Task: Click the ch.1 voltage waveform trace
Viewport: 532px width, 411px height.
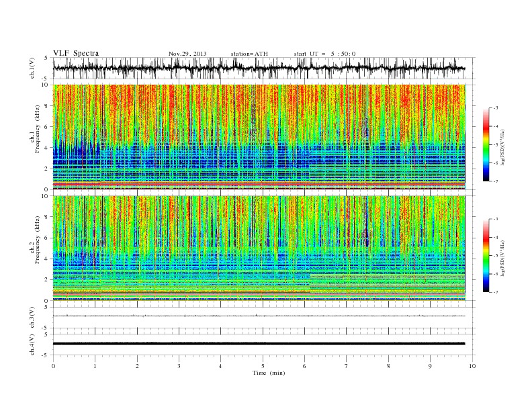Action: [259, 68]
